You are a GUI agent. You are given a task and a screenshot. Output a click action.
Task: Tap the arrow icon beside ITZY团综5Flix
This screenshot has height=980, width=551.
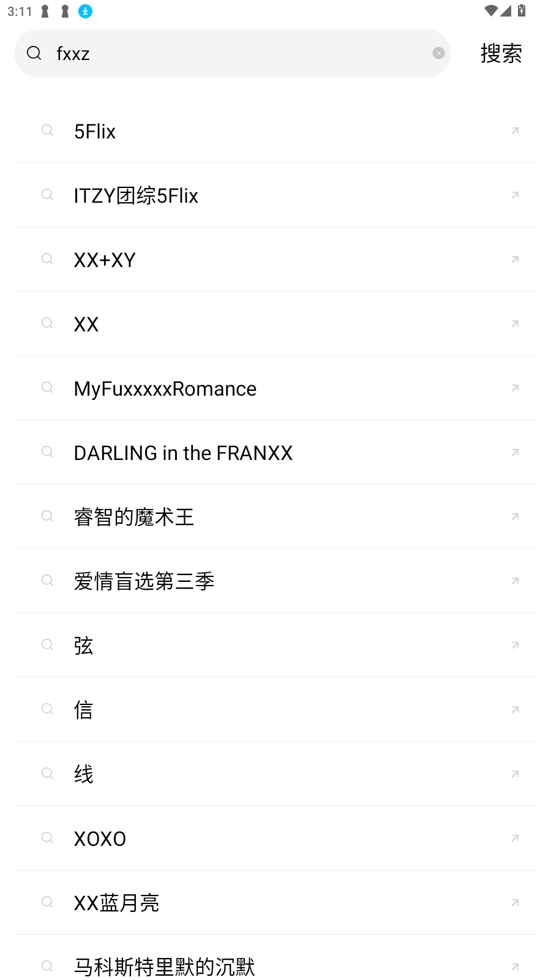tap(515, 195)
